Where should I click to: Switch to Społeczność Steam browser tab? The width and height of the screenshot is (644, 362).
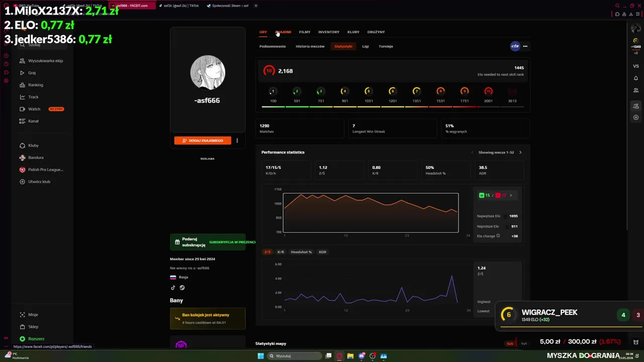[x=227, y=6]
